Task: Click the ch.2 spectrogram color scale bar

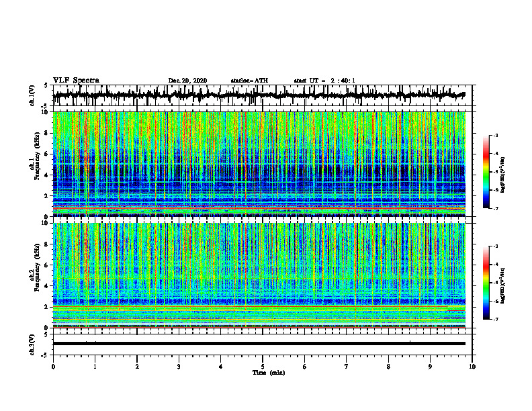Action: (486, 283)
